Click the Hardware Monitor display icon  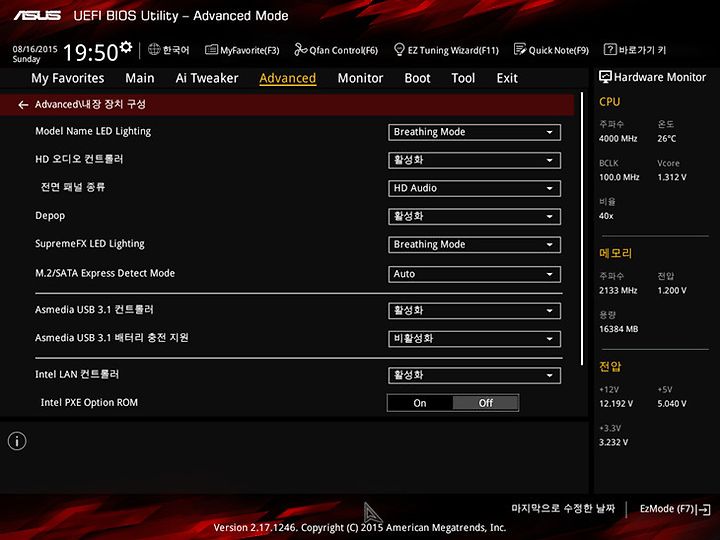pyautogui.click(x=605, y=77)
